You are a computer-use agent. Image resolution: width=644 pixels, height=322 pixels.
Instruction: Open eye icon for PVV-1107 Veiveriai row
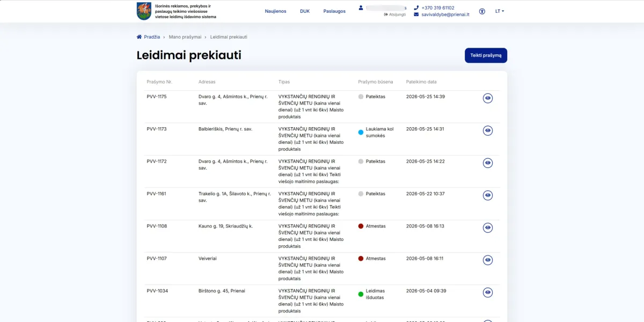pos(488,260)
